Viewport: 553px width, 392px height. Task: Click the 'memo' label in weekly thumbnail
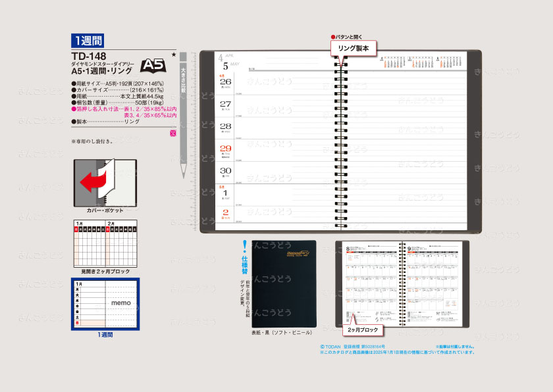121,303
